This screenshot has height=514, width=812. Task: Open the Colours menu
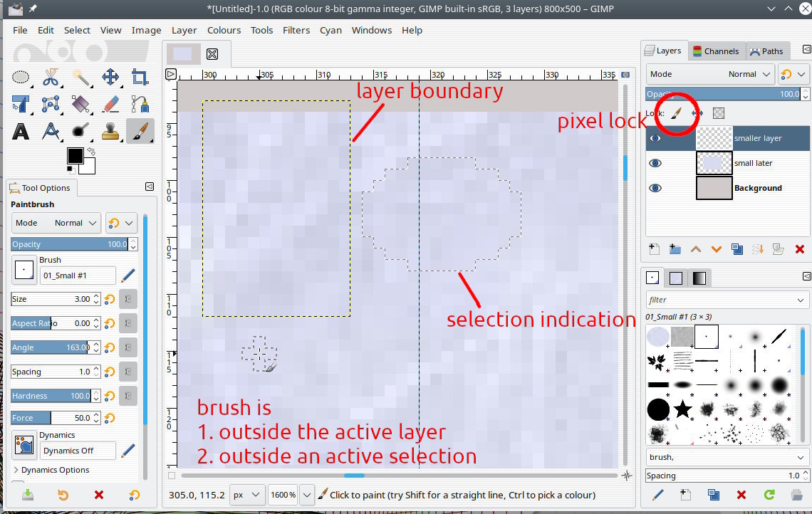(224, 30)
